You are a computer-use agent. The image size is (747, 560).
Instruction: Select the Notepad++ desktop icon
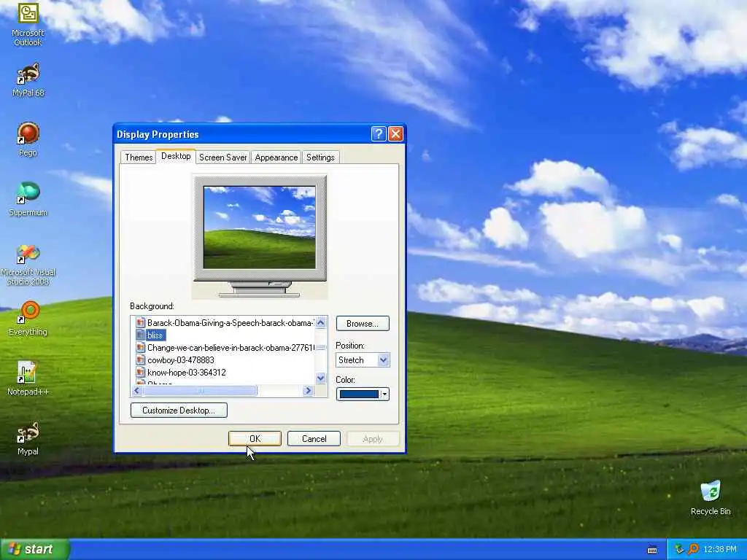28,378
